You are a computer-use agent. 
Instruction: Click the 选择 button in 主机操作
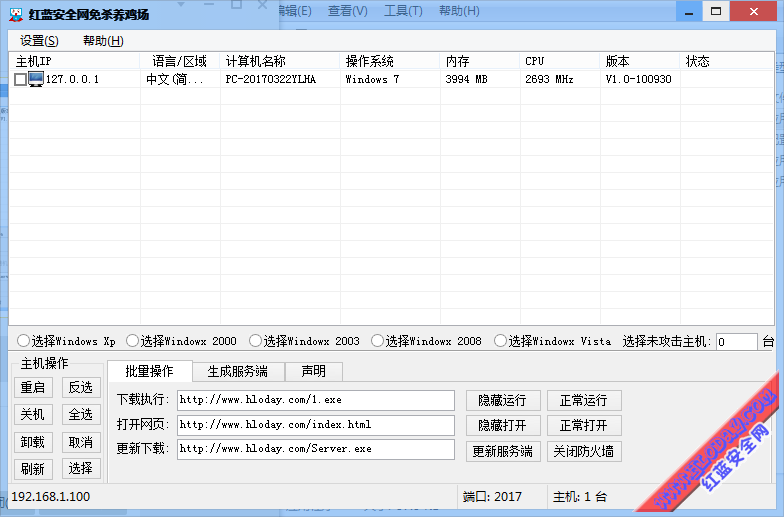[81, 468]
